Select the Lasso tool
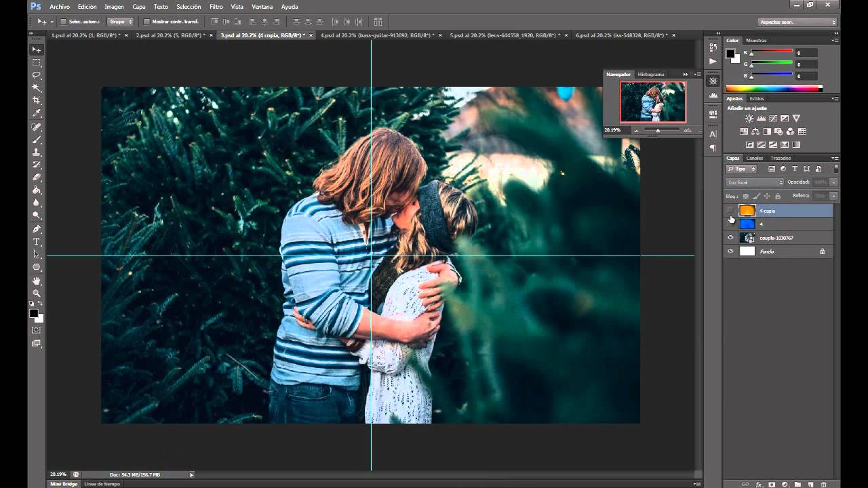This screenshot has height=488, width=868. (x=37, y=75)
